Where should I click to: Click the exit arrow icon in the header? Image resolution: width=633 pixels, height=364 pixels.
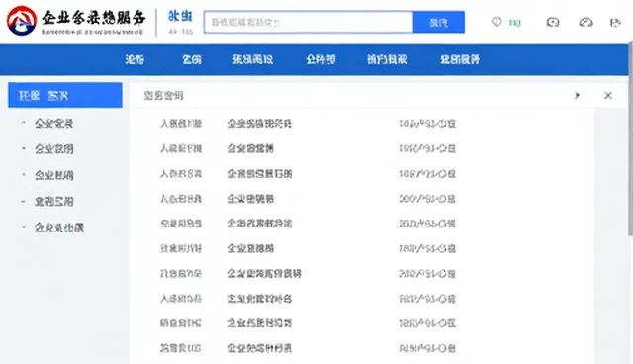click(615, 23)
